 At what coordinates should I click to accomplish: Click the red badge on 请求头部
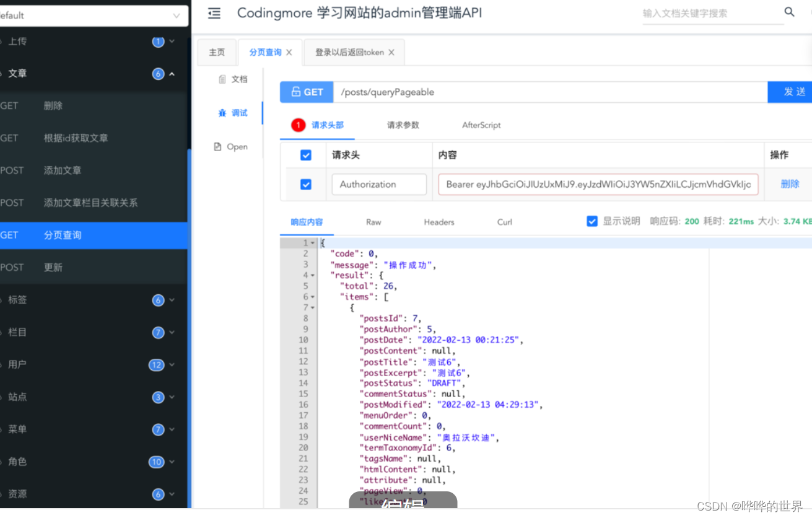[299, 125]
